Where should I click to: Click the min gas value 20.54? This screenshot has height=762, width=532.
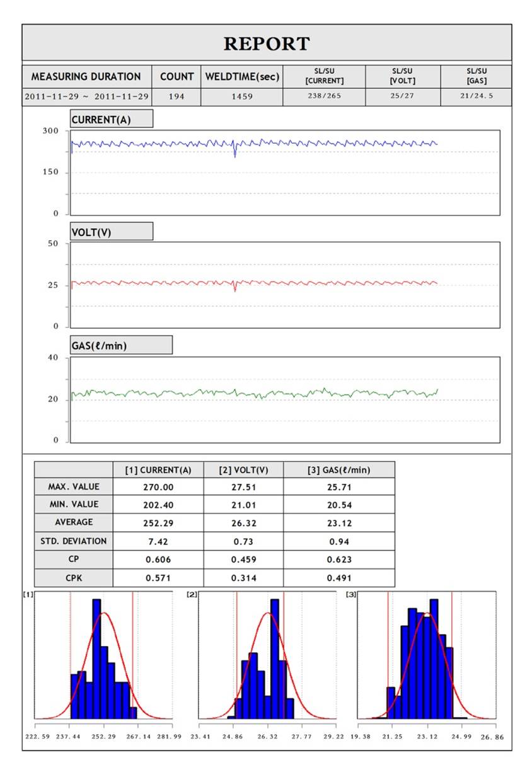pos(339,505)
